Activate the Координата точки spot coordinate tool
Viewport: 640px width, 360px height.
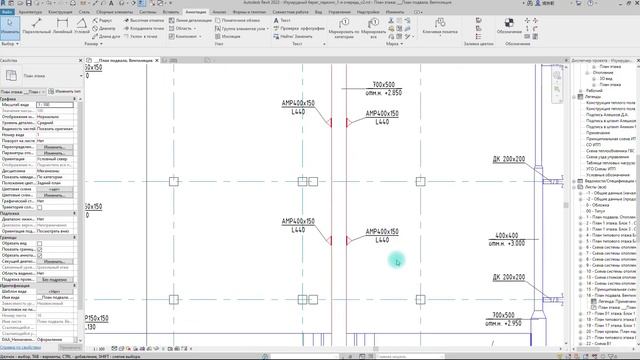[x=144, y=28]
